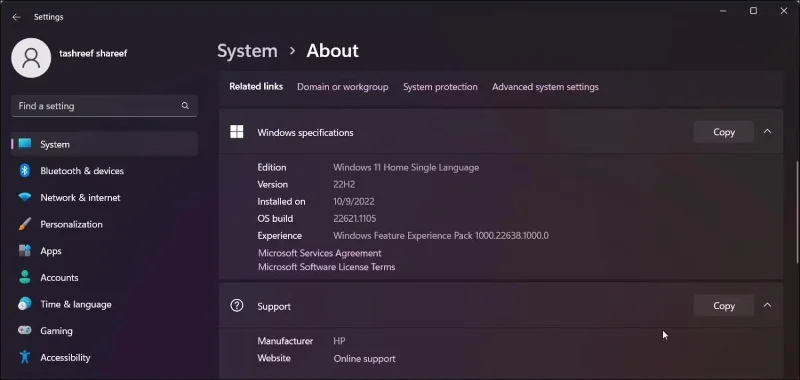Screen dimensions: 800x380
Task: Click the Related links label
Action: point(256,87)
